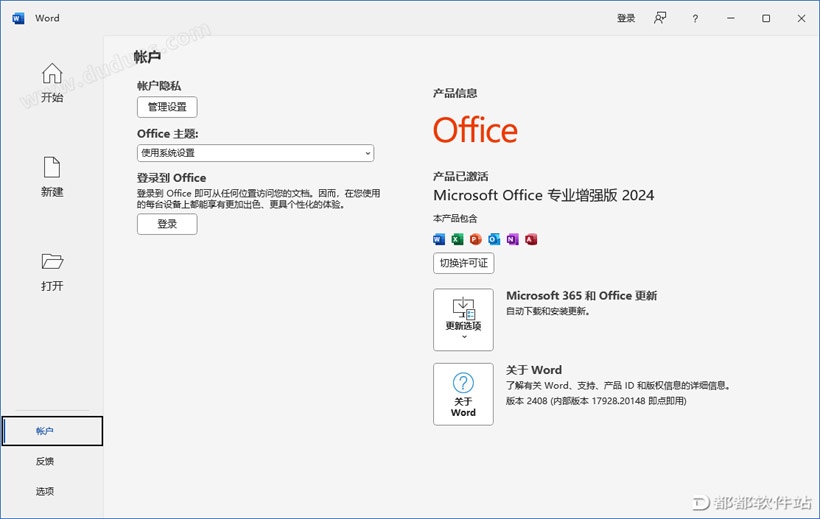Select the 帐户 (Account) sidebar item
The width and height of the screenshot is (820, 519).
[52, 431]
